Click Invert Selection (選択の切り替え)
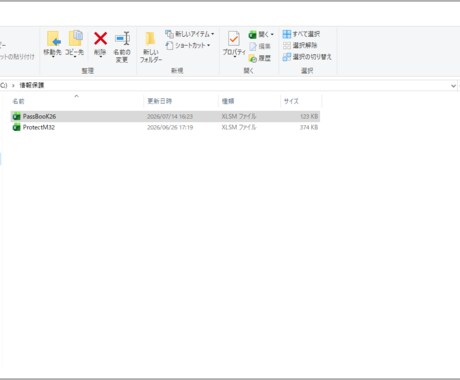 (x=307, y=57)
